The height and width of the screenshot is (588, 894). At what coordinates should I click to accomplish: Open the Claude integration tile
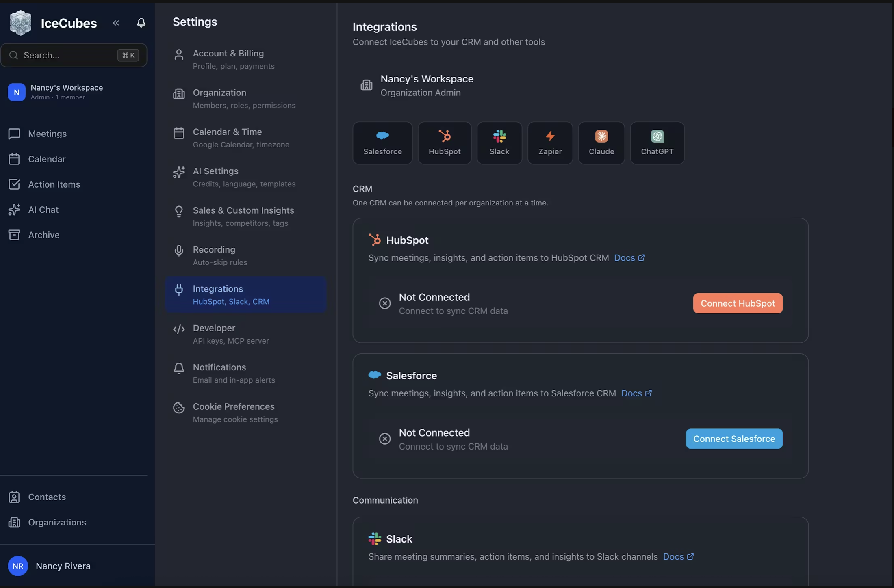(x=601, y=143)
